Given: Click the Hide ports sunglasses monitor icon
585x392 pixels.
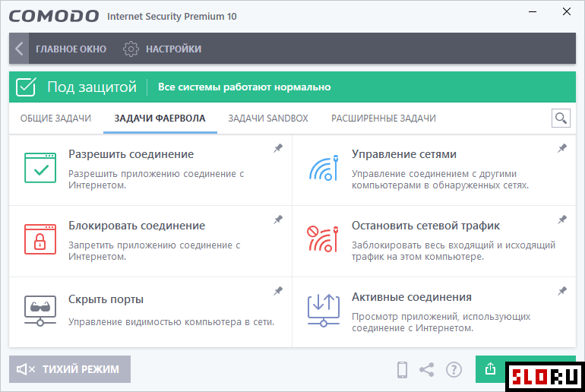Looking at the screenshot, I should click(x=40, y=311).
